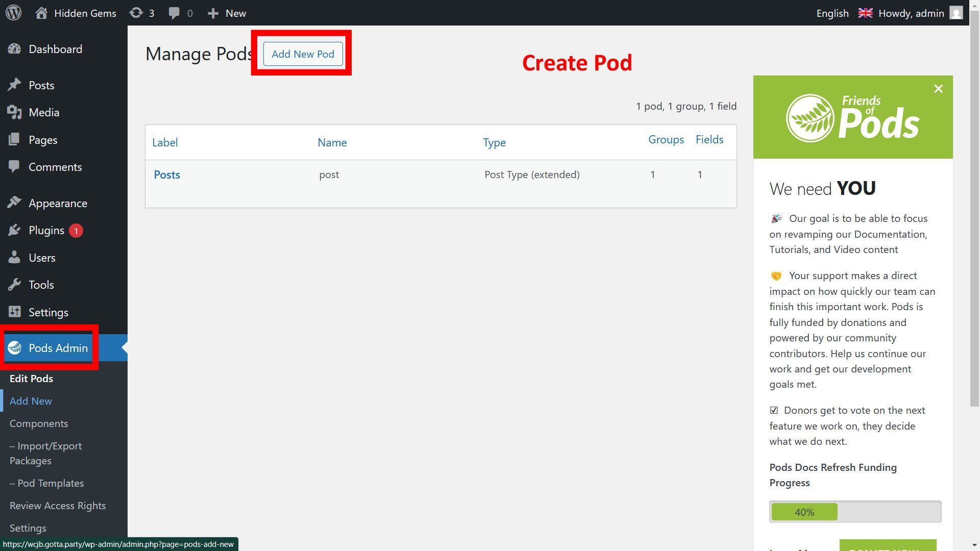The width and height of the screenshot is (980, 551).
Task: Open the updates icon showing 3
Action: click(x=136, y=13)
